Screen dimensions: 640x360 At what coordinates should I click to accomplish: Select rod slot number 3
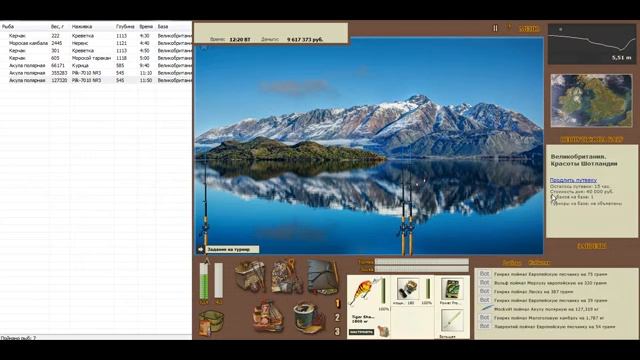[x=337, y=331]
